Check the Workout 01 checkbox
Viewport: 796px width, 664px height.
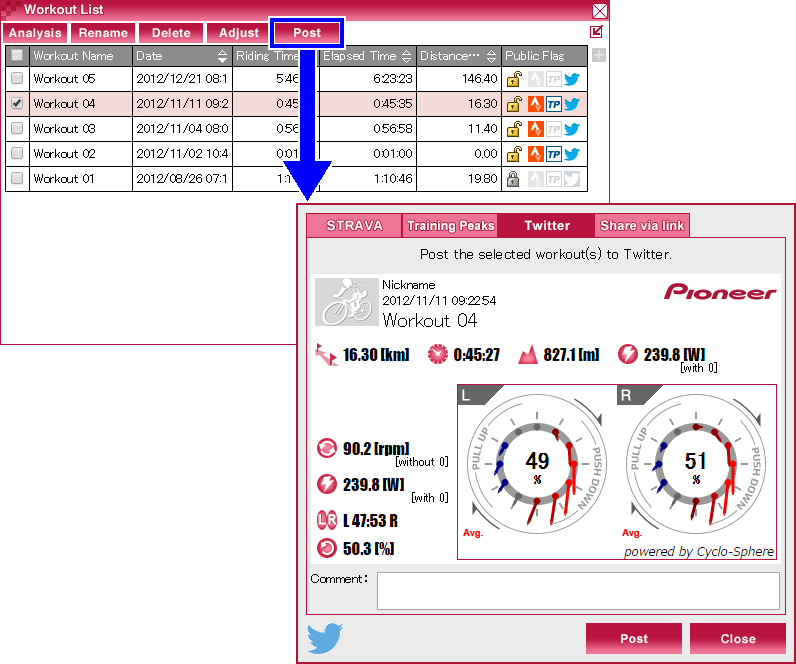coord(17,178)
